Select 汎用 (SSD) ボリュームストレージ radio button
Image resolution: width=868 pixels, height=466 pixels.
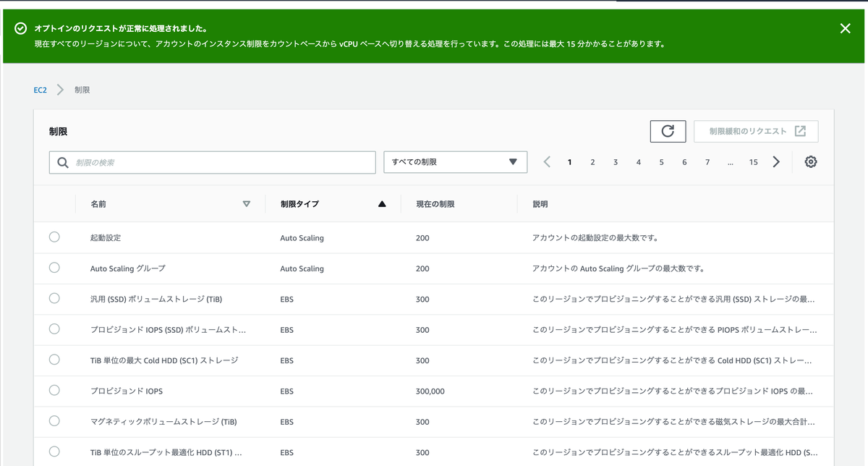(54, 298)
